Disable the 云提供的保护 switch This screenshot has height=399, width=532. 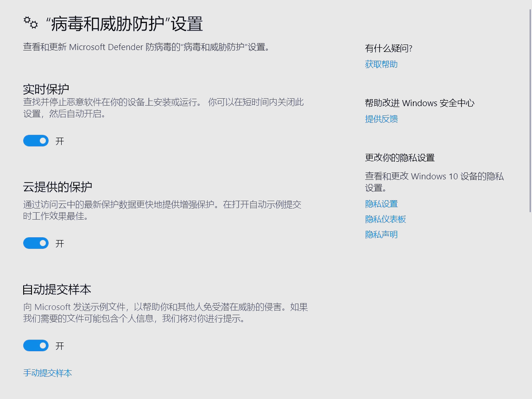click(36, 243)
